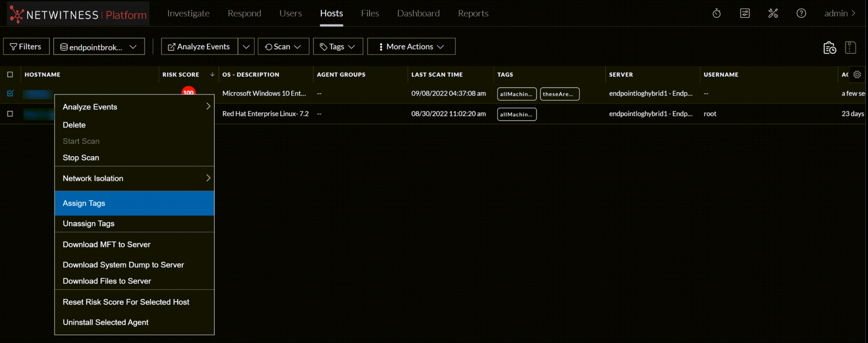This screenshot has width=868, height=343.
Task: Click the risk score sort arrow
Action: [212, 74]
